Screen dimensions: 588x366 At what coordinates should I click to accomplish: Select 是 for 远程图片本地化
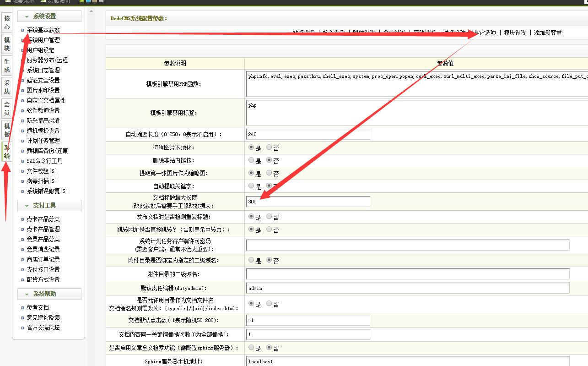tap(251, 147)
